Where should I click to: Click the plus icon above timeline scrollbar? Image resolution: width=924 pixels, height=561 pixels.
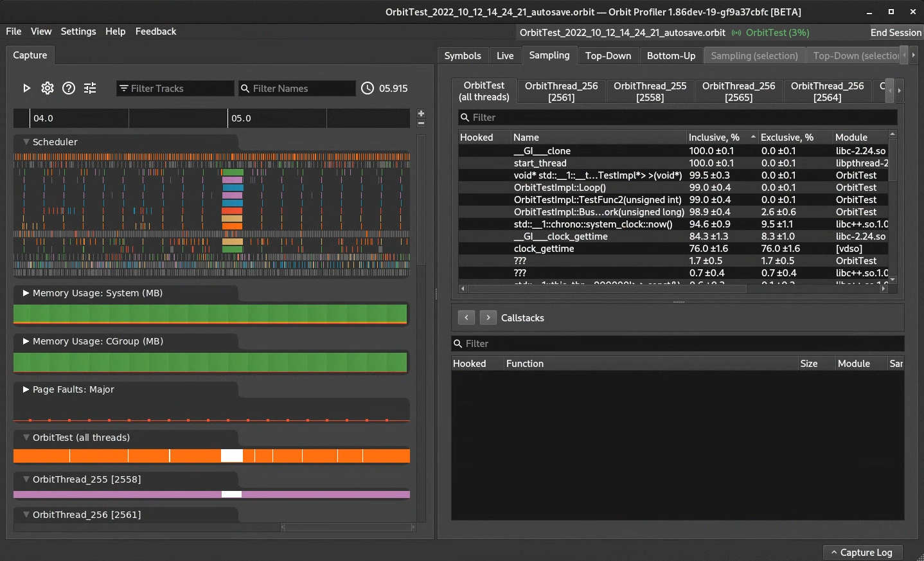(x=422, y=113)
